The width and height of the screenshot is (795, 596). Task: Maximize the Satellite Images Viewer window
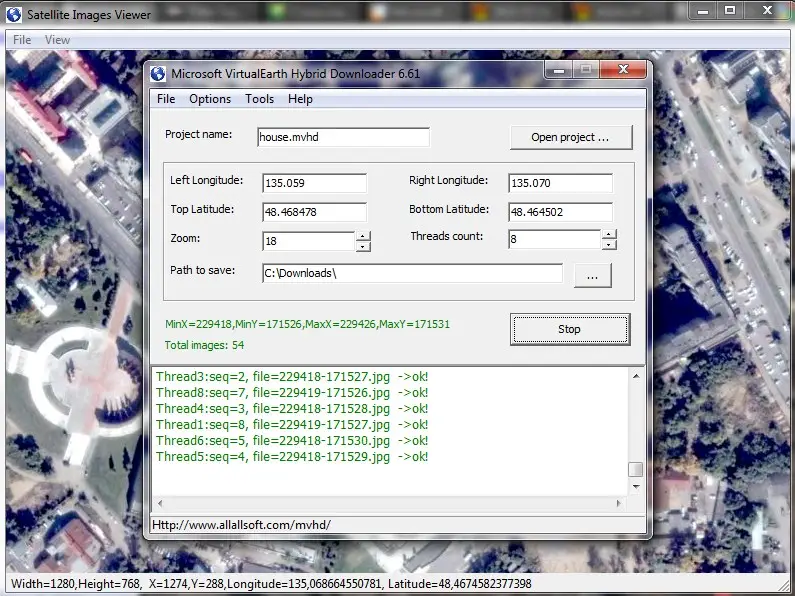(x=730, y=11)
